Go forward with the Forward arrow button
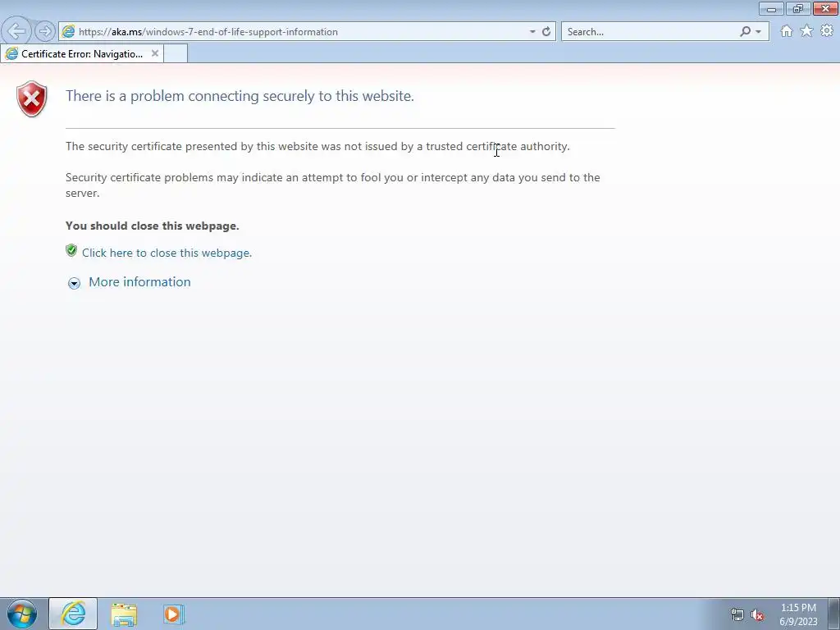 pos(45,31)
